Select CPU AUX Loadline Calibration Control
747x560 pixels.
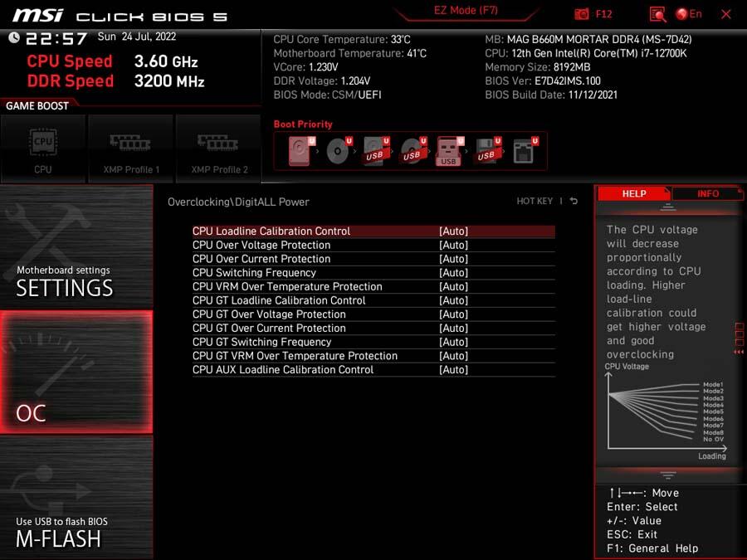coord(373,369)
